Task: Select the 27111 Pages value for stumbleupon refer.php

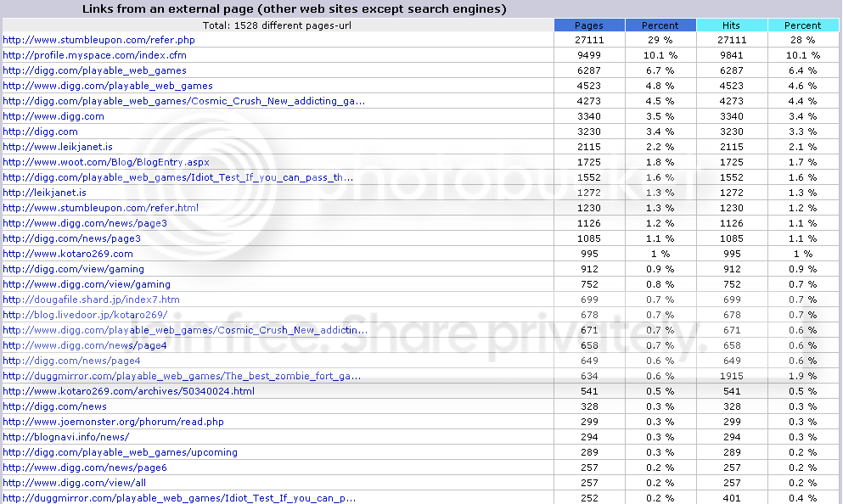Action: tap(589, 40)
